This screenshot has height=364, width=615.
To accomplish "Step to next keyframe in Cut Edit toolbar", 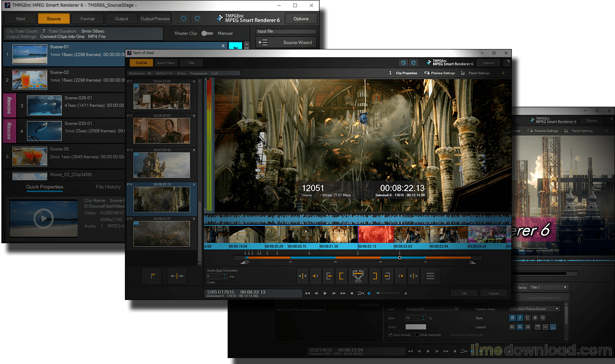I will (401, 275).
